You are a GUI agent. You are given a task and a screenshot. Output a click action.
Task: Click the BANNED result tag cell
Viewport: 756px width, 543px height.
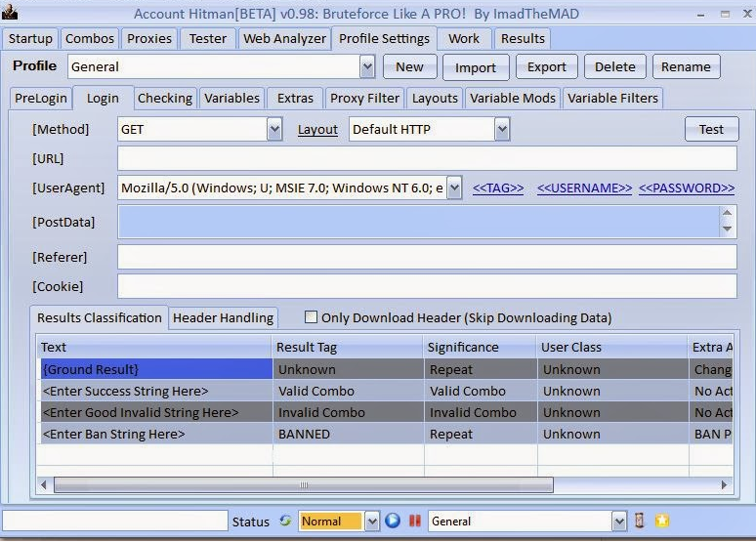[348, 434]
